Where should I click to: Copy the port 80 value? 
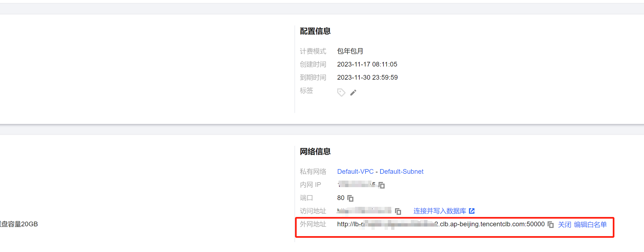[x=350, y=198]
